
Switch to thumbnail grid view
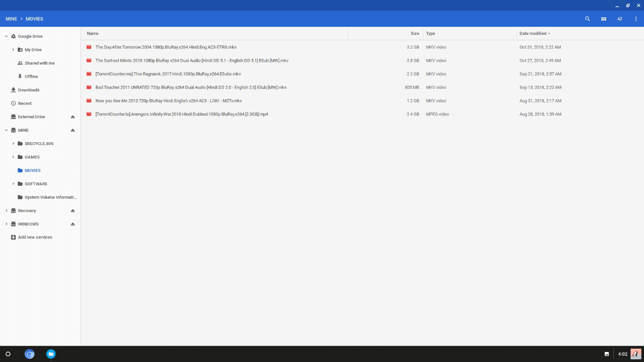tap(604, 19)
